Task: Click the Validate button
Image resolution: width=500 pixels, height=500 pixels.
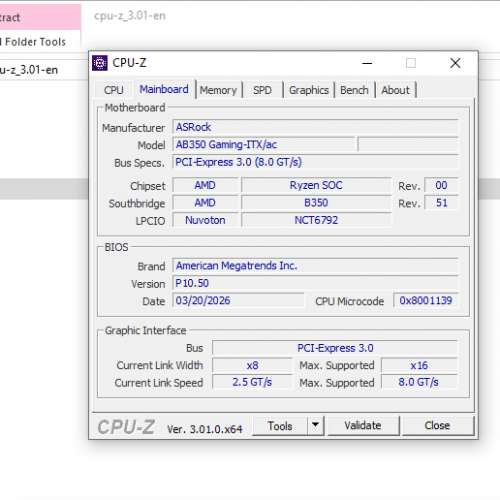Action: click(x=363, y=425)
